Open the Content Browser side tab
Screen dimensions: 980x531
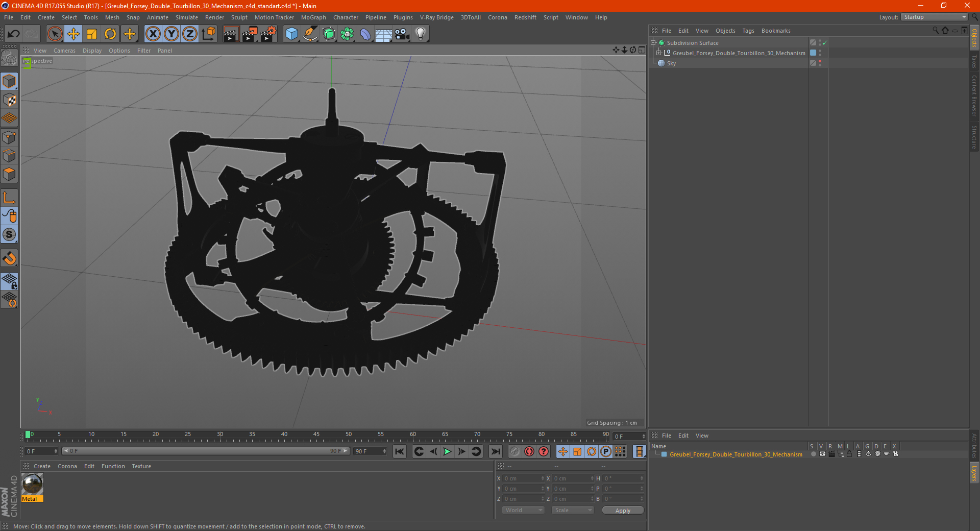click(x=974, y=95)
